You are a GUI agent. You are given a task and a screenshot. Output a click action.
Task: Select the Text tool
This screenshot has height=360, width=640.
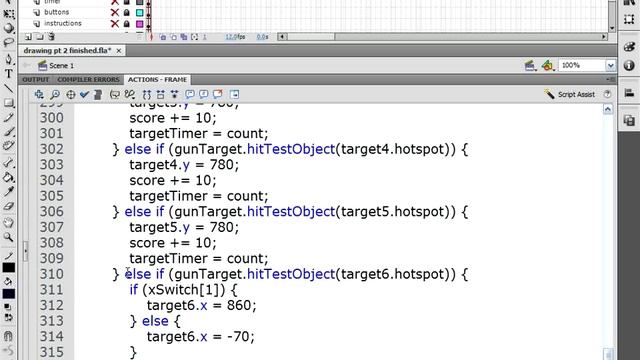pos(9,74)
